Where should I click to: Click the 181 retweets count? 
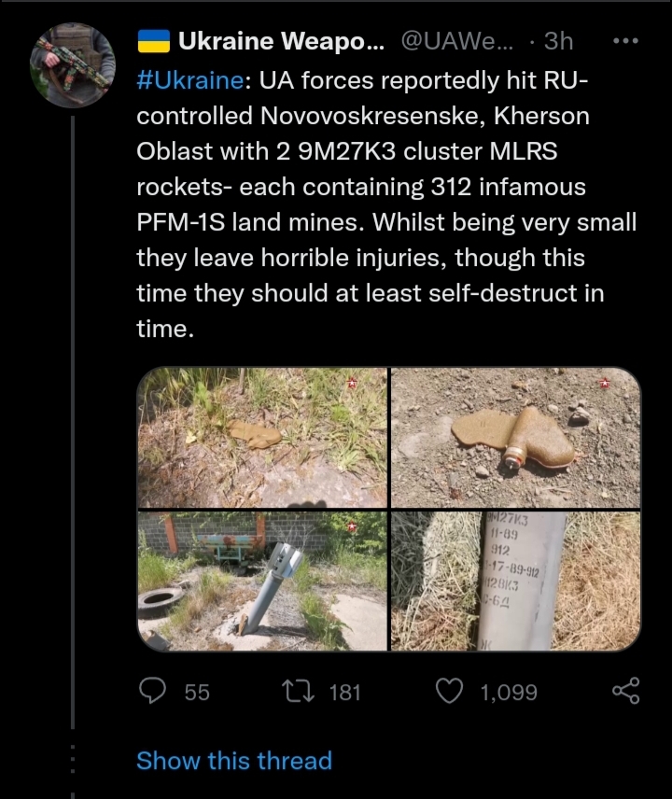coord(344,692)
